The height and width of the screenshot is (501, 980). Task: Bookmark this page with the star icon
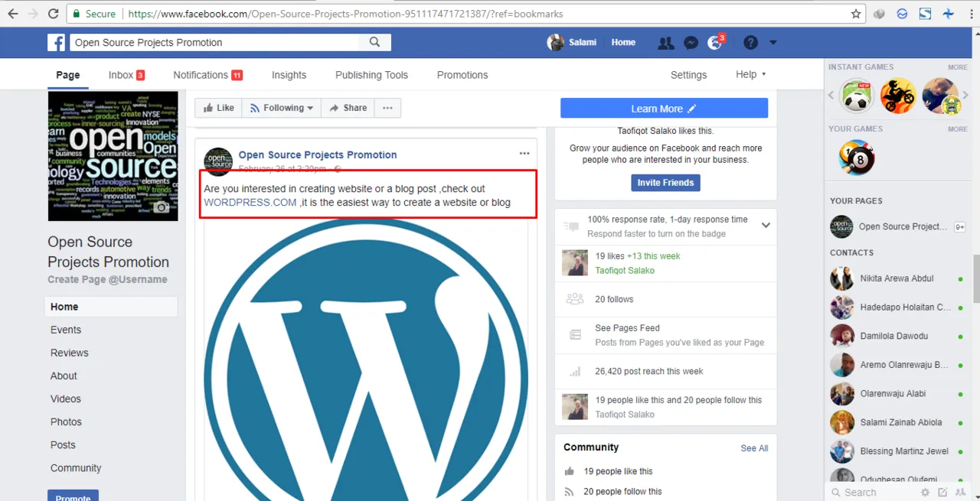[x=856, y=14]
